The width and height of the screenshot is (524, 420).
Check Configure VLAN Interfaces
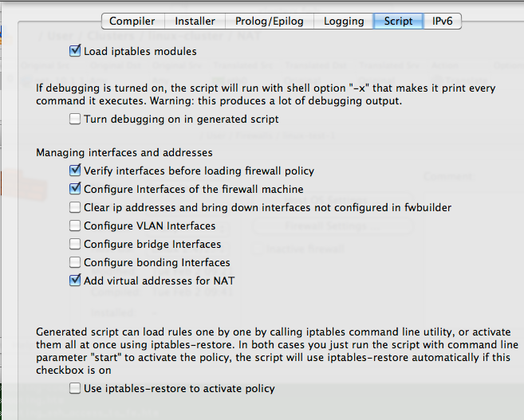coord(76,226)
